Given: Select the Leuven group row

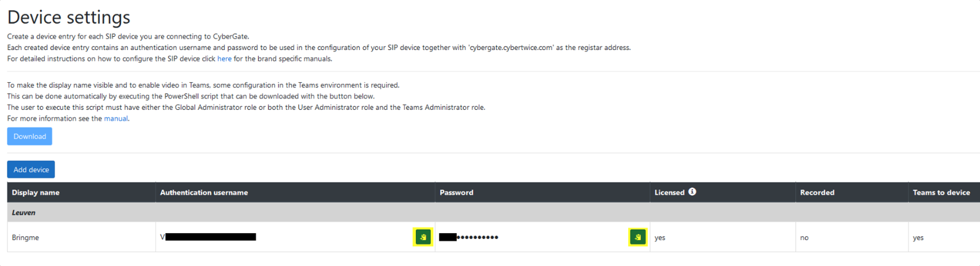Looking at the screenshot, I should point(24,213).
